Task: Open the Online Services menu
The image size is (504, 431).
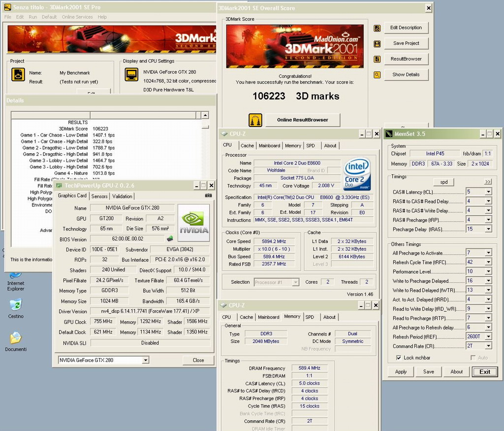Action: tap(77, 17)
